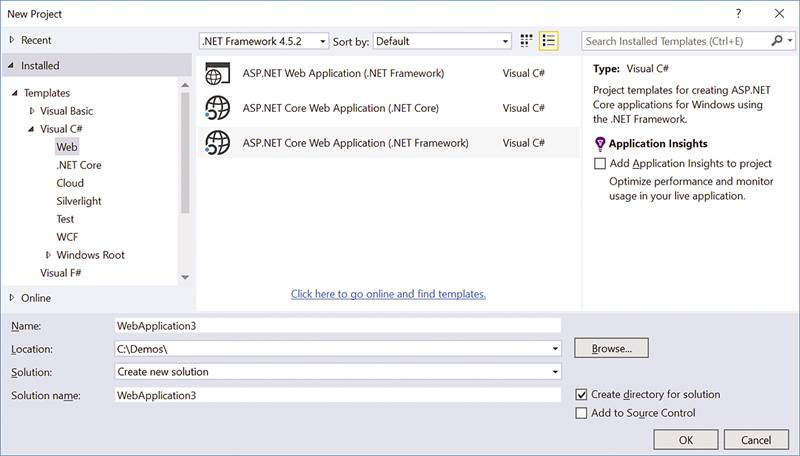Switch to small icons view
Screen dimensions: 800x456
527,41
